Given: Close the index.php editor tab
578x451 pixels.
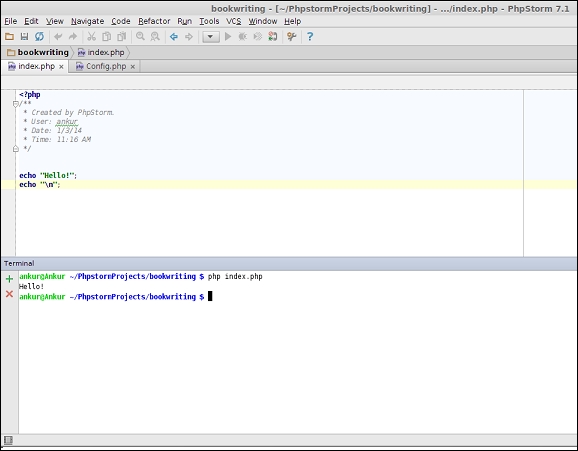Looking at the screenshot, I should (x=61, y=67).
